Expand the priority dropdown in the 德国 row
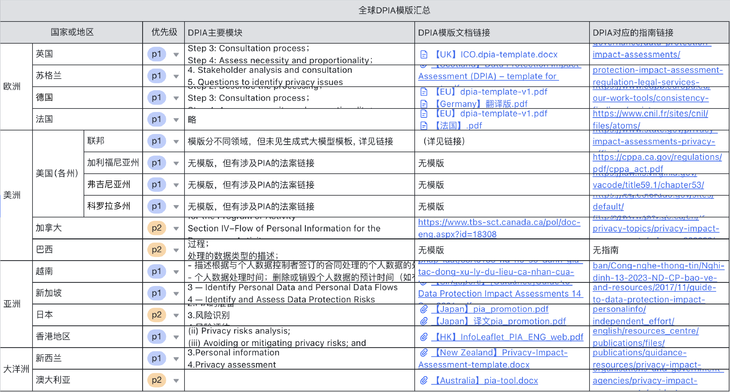Viewport: 730px width, 392px height. (176, 98)
